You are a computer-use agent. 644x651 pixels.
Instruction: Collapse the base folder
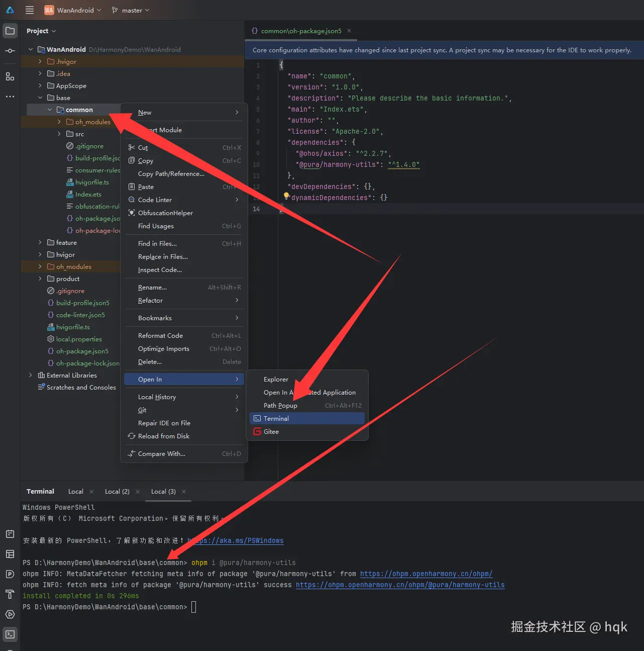[x=40, y=98]
